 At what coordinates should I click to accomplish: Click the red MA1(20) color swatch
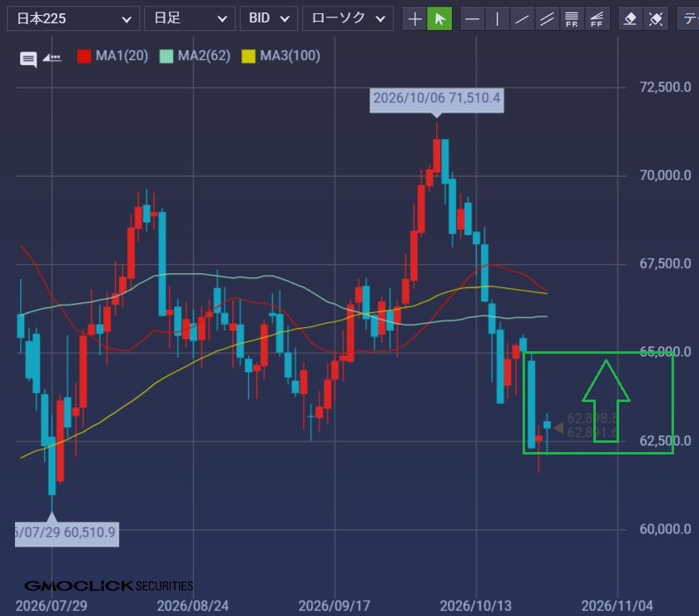(x=84, y=57)
